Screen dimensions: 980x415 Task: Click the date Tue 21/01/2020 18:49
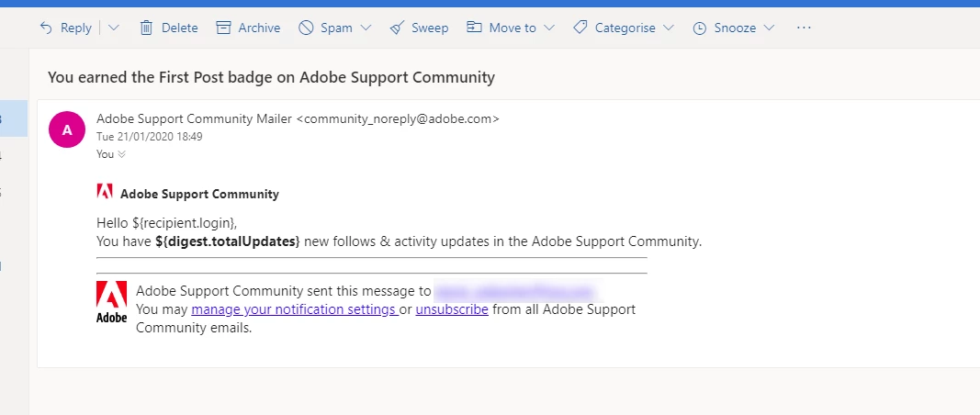pyautogui.click(x=150, y=136)
